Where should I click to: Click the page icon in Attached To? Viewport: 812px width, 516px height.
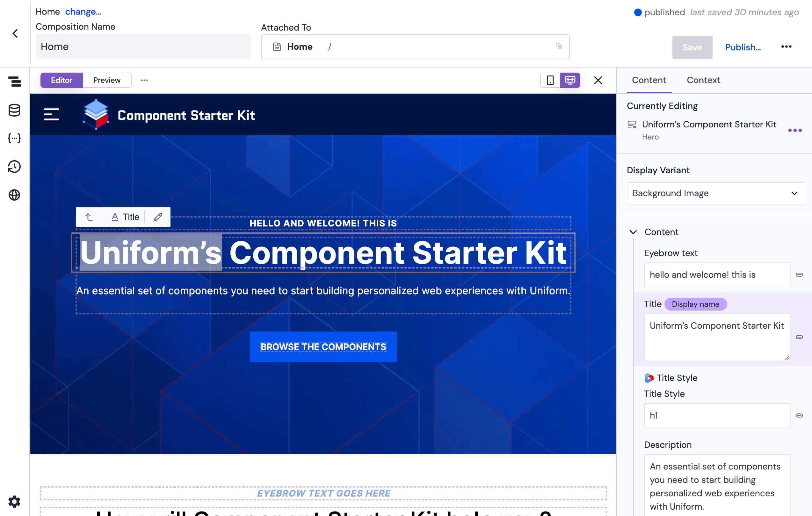click(x=277, y=47)
